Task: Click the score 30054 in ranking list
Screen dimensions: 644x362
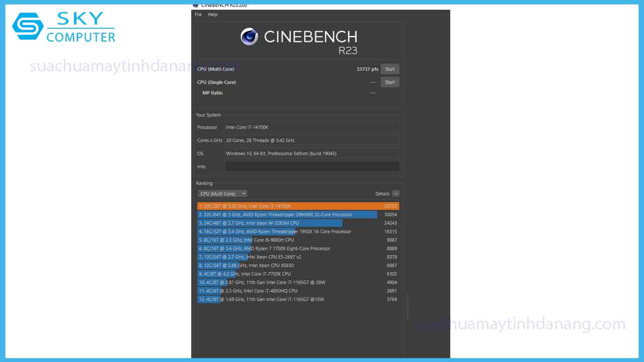Action: [391, 215]
